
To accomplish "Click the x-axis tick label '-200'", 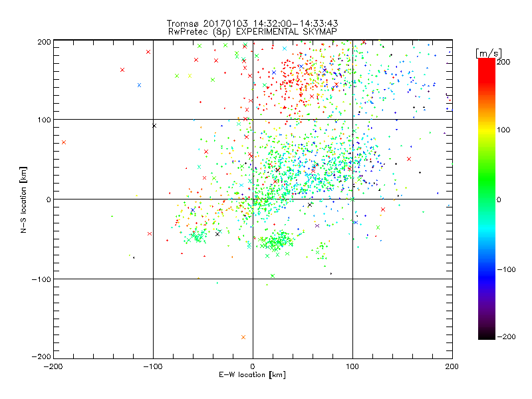I will pos(53,366).
